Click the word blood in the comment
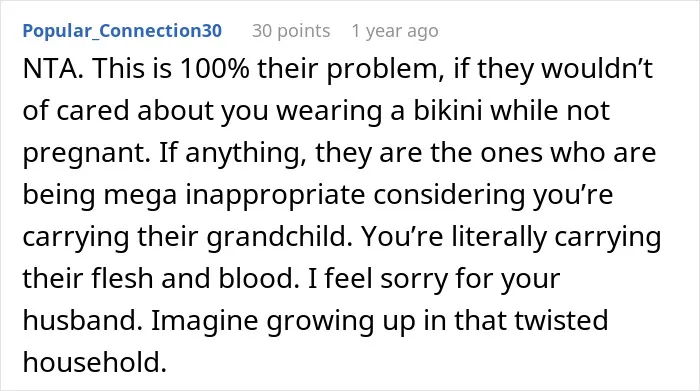Image resolution: width=700 pixels, height=391 pixels. coord(259,278)
